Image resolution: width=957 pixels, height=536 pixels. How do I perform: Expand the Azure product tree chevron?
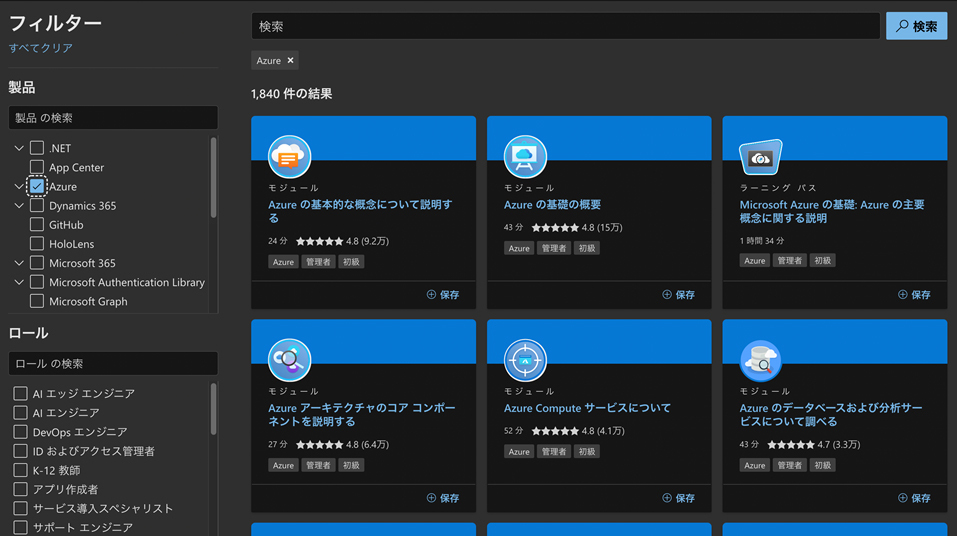click(x=19, y=186)
